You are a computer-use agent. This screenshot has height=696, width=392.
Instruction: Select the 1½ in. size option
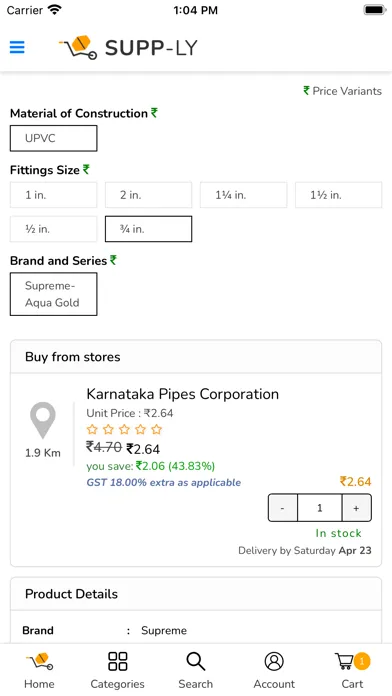tap(338, 195)
